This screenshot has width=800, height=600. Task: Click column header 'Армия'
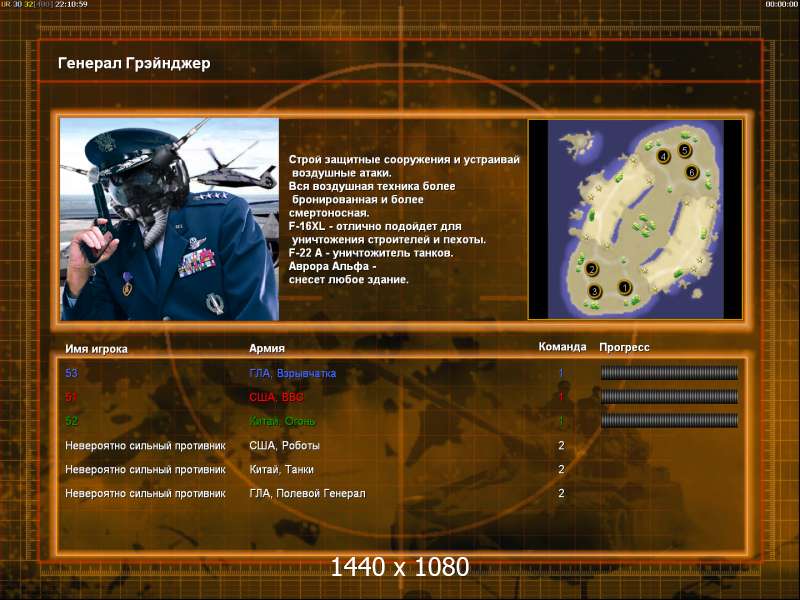(x=267, y=348)
